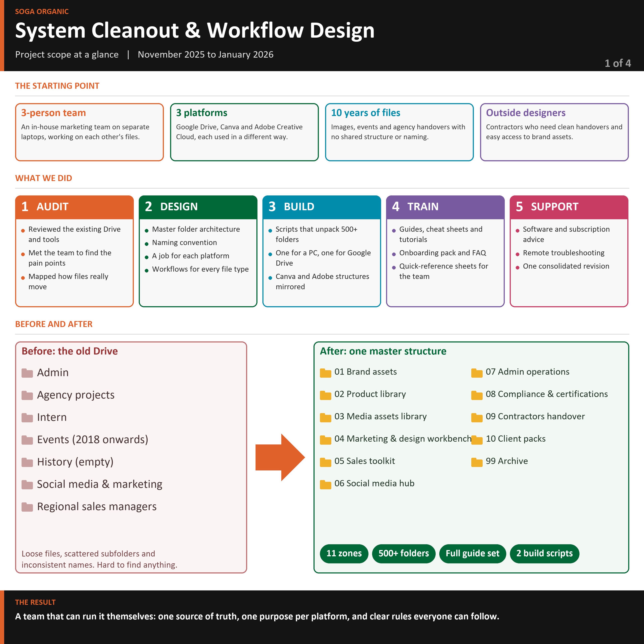Screen dimensions: 644x644
Task: Click the 2 DESIGN step header
Action: coord(198,207)
